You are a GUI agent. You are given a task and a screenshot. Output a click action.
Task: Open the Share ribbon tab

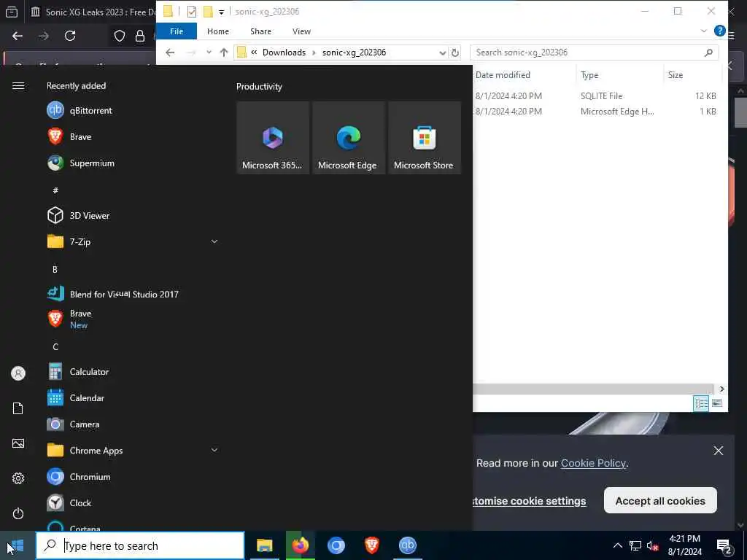tap(260, 31)
